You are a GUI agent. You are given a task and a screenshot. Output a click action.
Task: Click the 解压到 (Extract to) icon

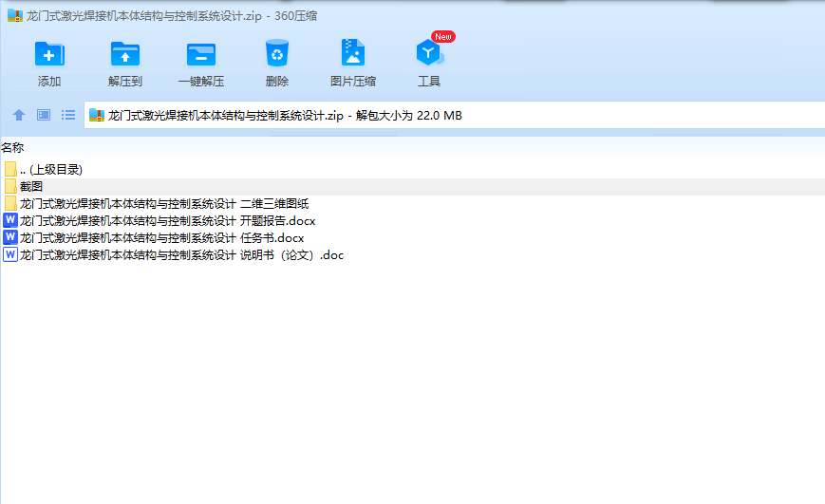click(125, 54)
